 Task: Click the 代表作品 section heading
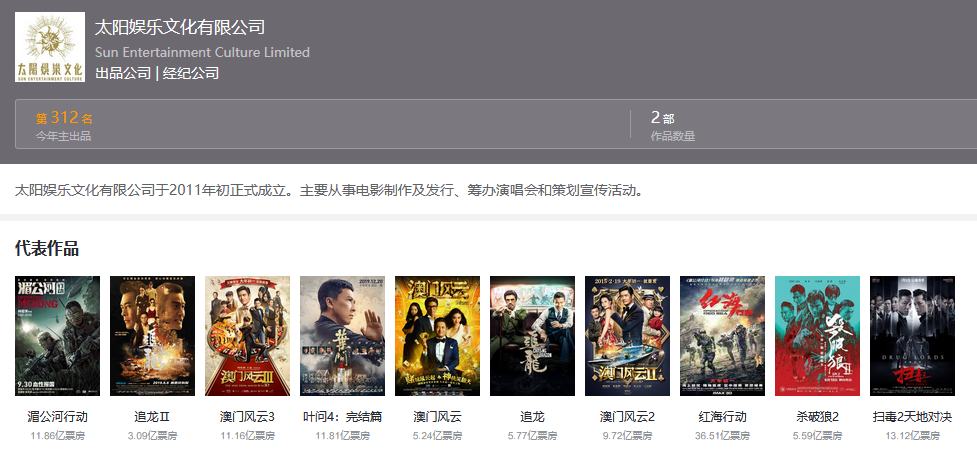pyautogui.click(x=47, y=249)
